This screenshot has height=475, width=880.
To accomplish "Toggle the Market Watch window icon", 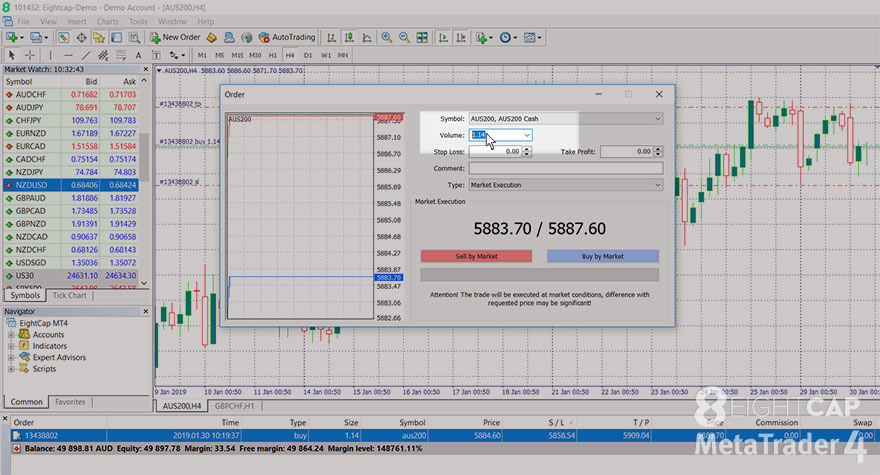I will click(x=63, y=38).
